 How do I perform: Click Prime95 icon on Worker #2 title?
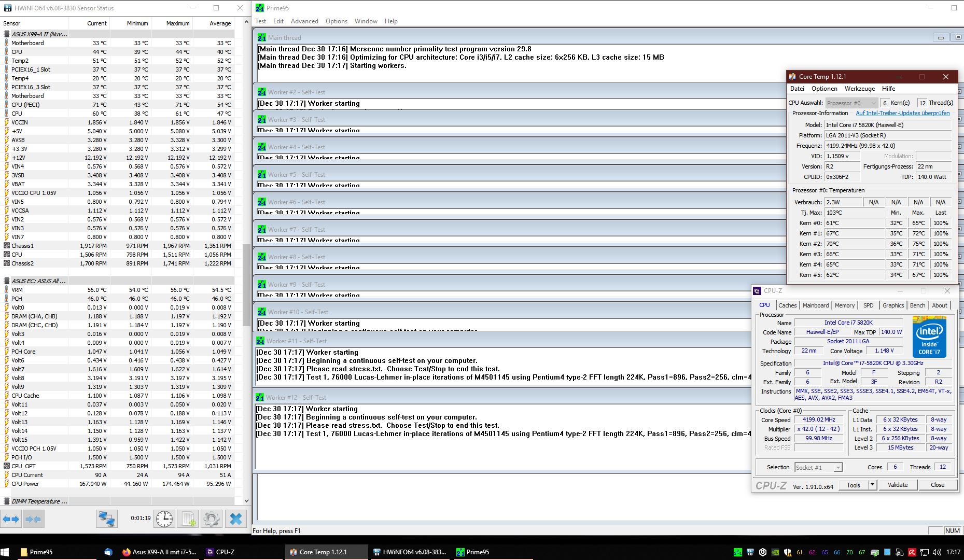262,92
